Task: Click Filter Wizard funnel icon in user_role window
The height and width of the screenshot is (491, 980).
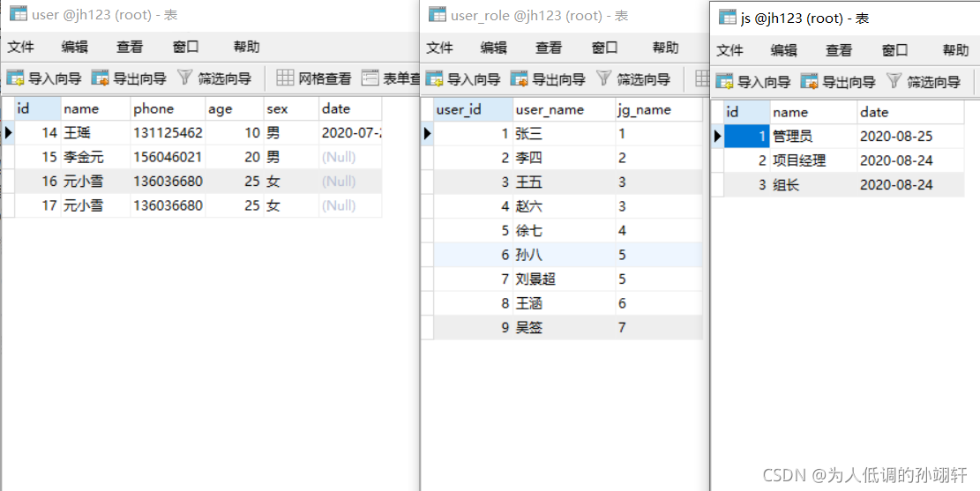Action: click(x=603, y=78)
